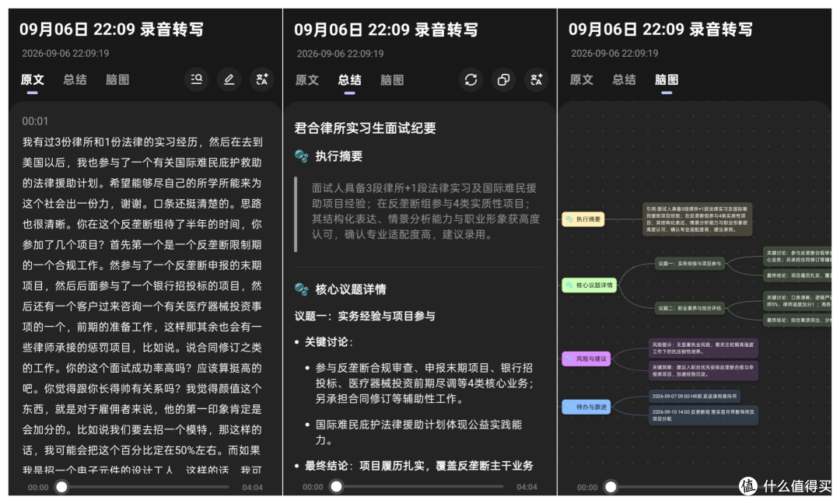Viewport: 840px width, 504px height.
Task: Select the blue 待办与跟进 mind-map node
Action: tap(586, 407)
